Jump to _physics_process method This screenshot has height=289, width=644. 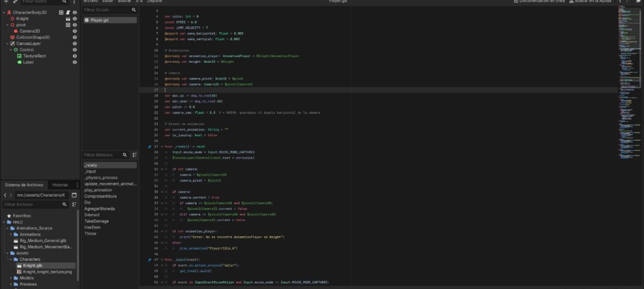pos(101,177)
